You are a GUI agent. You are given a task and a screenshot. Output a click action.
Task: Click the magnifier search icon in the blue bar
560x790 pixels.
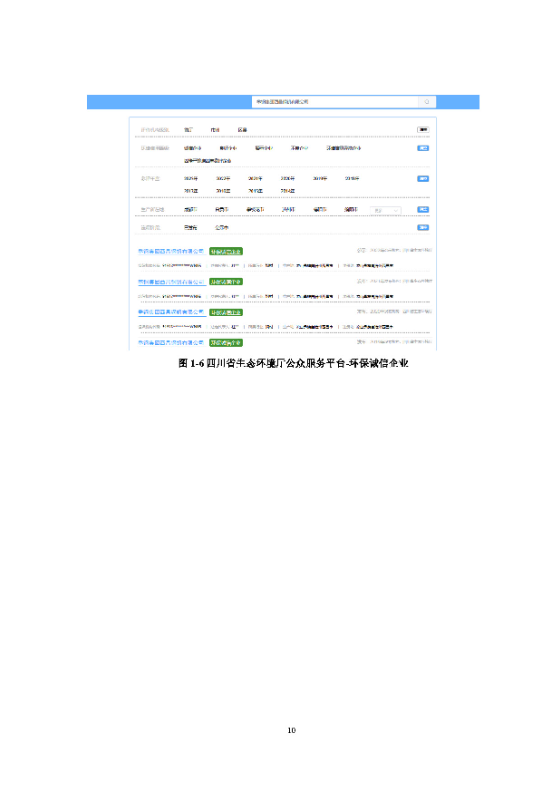pos(427,102)
